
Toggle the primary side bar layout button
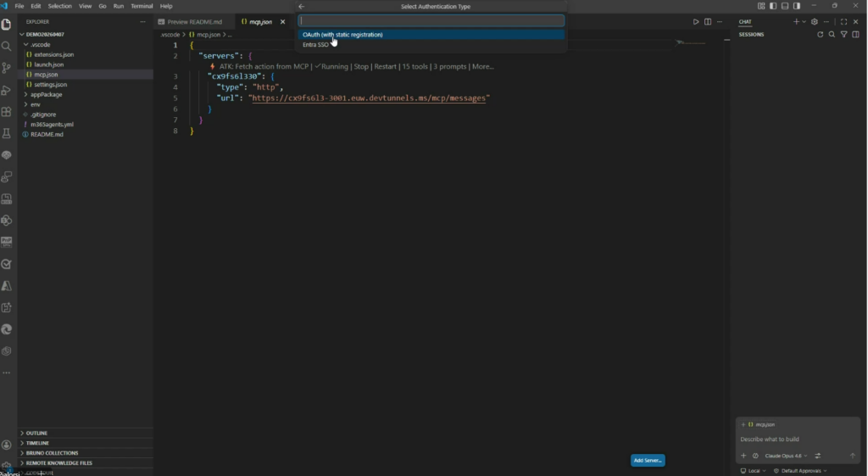pos(773,6)
